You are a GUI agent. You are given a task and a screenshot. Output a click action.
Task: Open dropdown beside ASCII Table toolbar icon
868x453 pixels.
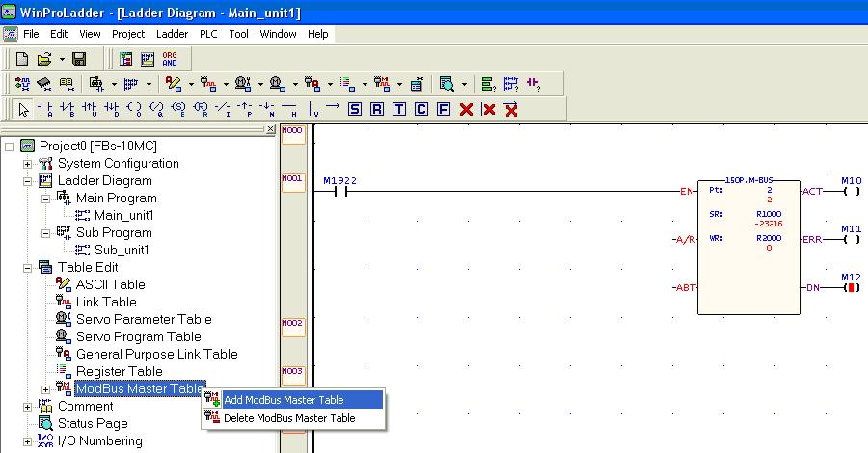(191, 84)
